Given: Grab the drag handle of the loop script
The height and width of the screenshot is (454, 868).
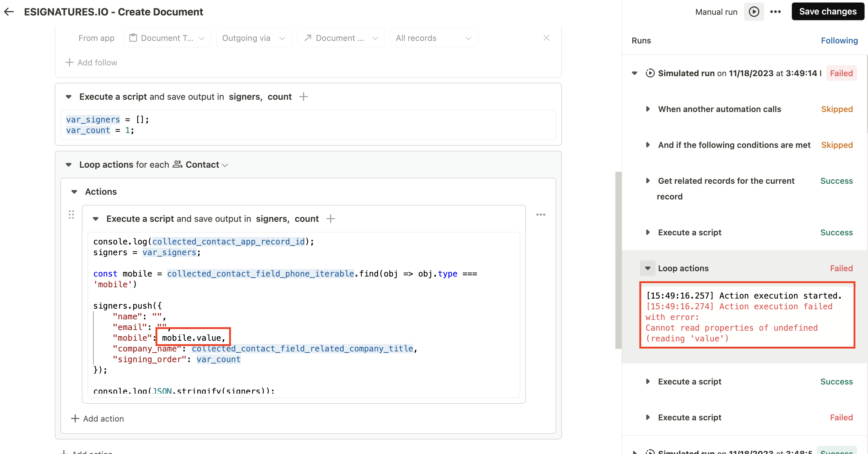Looking at the screenshot, I should 71,215.
